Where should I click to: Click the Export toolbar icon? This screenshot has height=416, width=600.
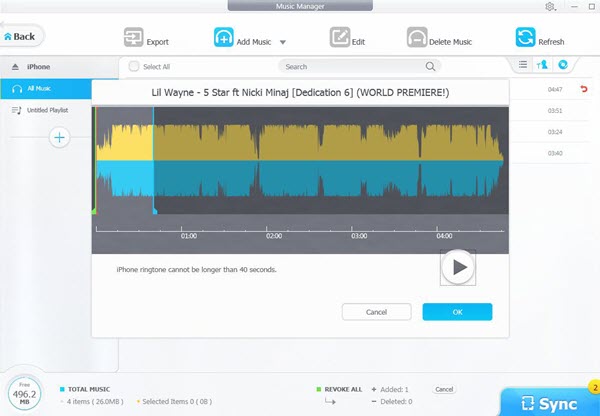pos(134,37)
